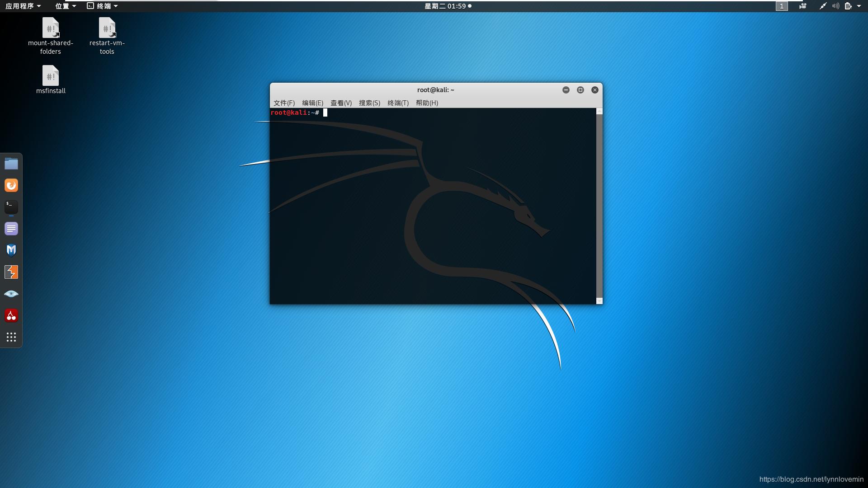Screen dimensions: 868x488
Task: Launch Firefox from the dock
Action: tap(11, 185)
